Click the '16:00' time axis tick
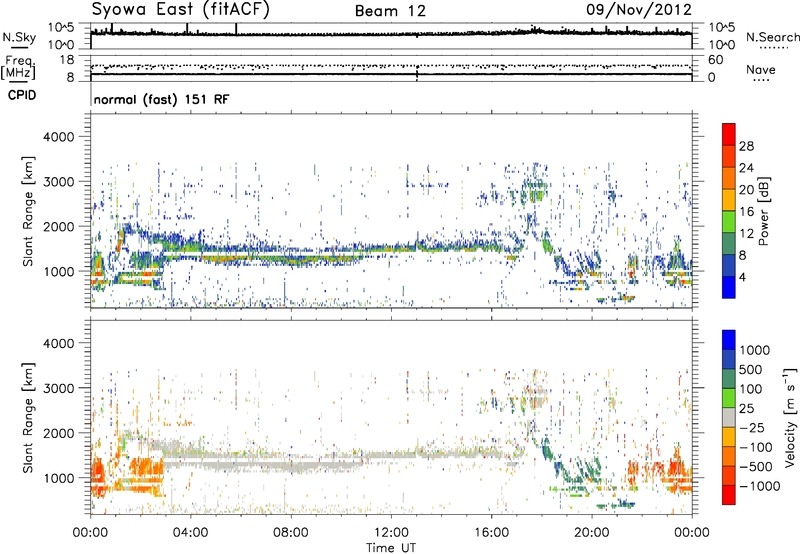Image resolution: width=800 pixels, height=554 pixels. coord(491,533)
